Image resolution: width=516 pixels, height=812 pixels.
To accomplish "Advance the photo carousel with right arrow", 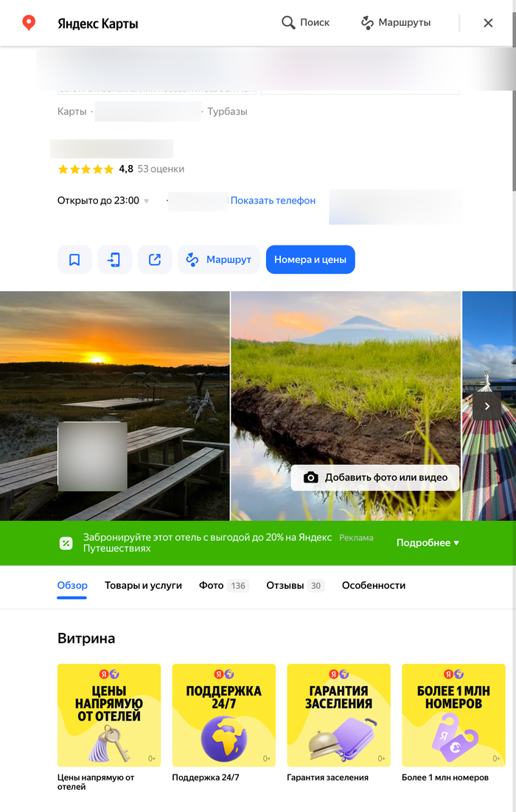I will 487,406.
